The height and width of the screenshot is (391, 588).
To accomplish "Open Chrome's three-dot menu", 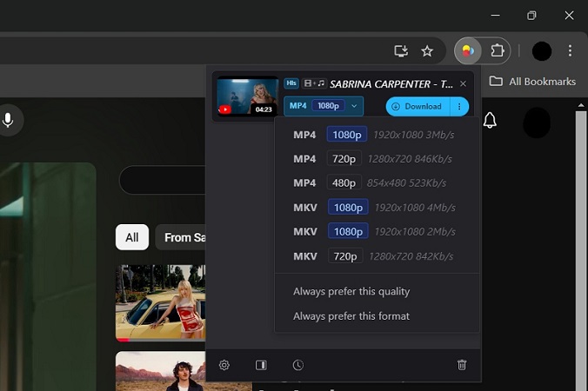I will pyautogui.click(x=571, y=50).
